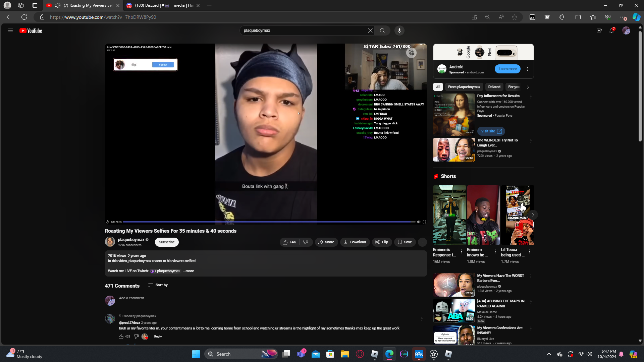The width and height of the screenshot is (644, 362).
Task: Open options for the Lil Tecca short
Action: 530,251
